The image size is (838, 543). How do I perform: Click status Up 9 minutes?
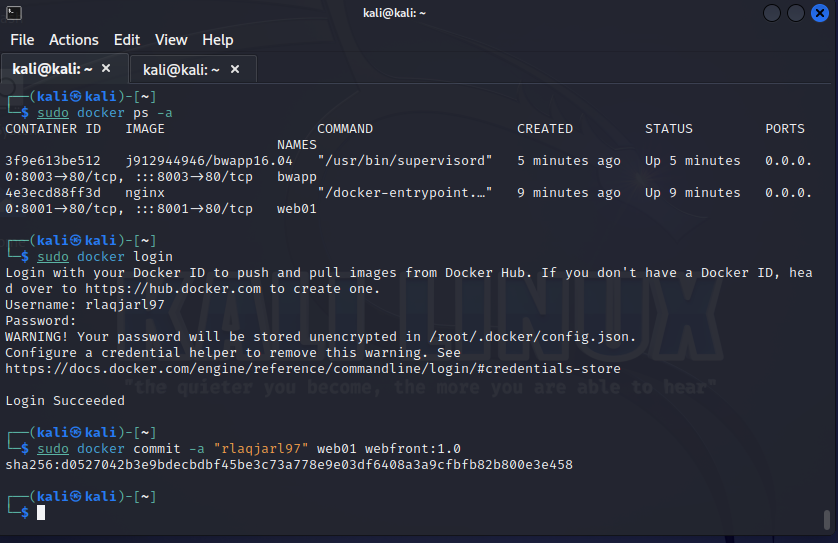(x=693, y=193)
